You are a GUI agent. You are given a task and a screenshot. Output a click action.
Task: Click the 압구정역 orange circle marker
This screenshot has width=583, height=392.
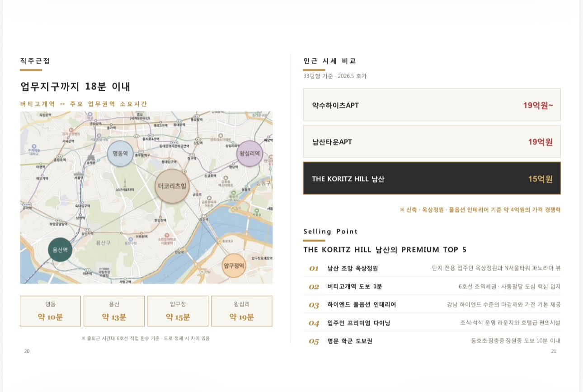click(234, 265)
